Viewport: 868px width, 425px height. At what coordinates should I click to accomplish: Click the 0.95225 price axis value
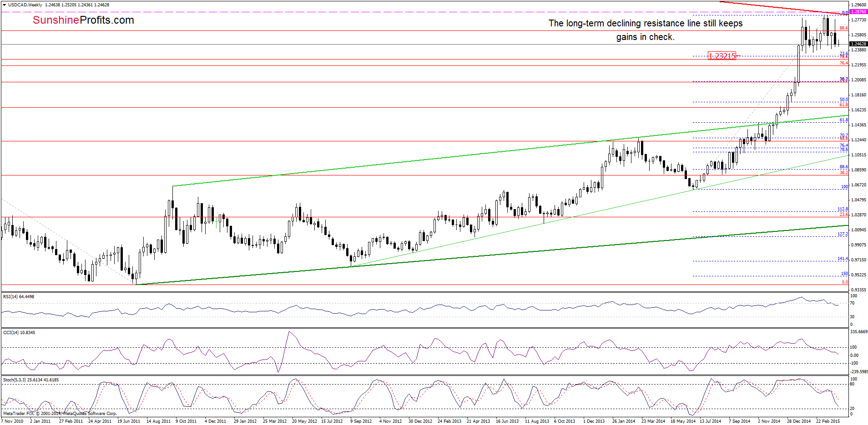[858, 275]
